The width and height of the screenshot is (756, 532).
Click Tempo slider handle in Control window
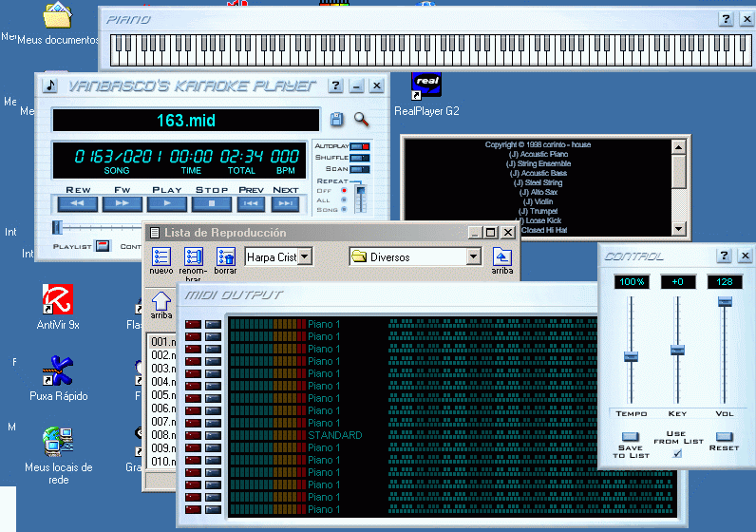click(x=631, y=357)
